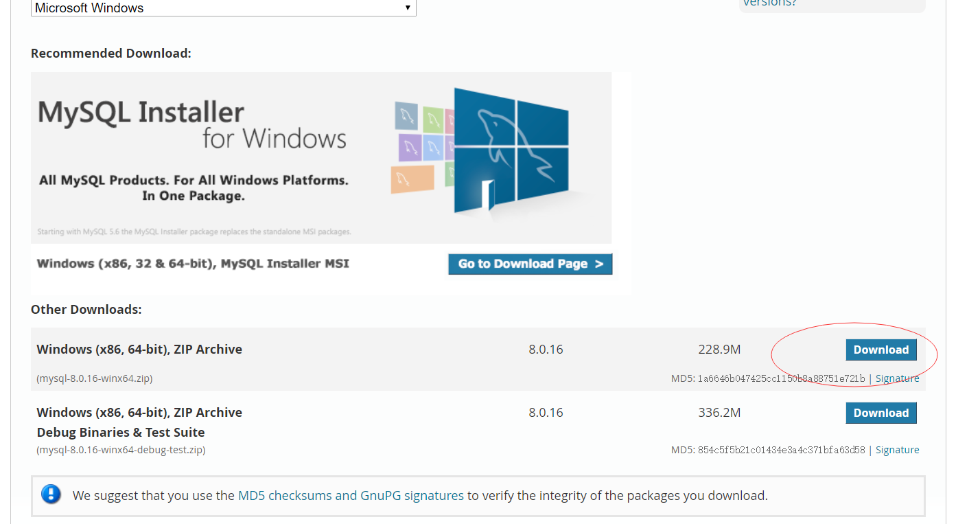The height and width of the screenshot is (524, 980).
Task: Click the MySQL Installer for Windows banner
Action: 321,158
